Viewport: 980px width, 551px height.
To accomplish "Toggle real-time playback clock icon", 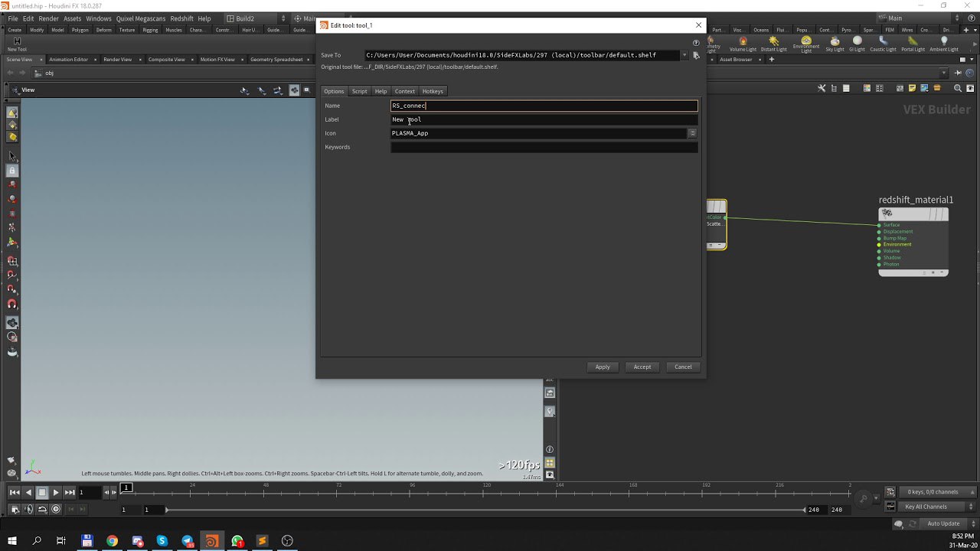I will coord(56,509).
